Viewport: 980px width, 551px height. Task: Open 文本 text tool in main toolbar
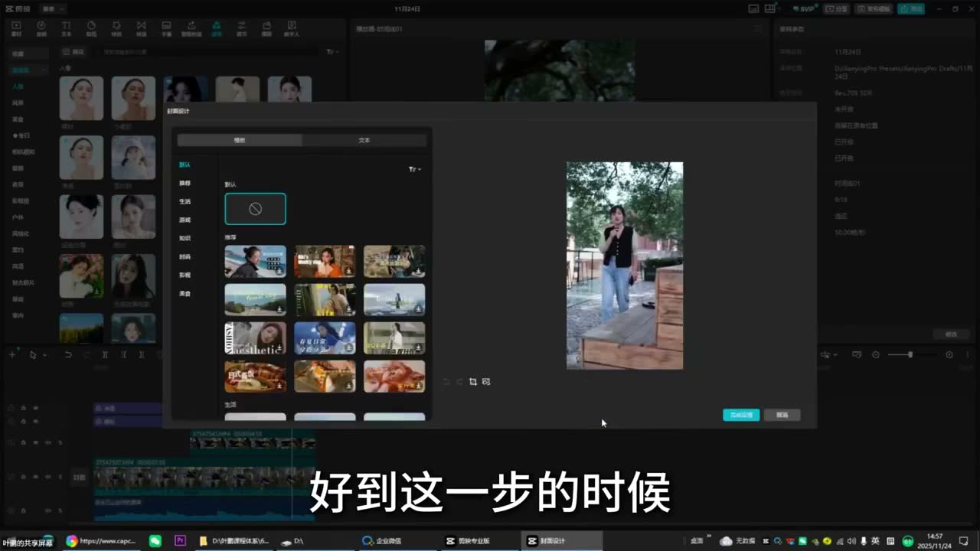[66, 29]
